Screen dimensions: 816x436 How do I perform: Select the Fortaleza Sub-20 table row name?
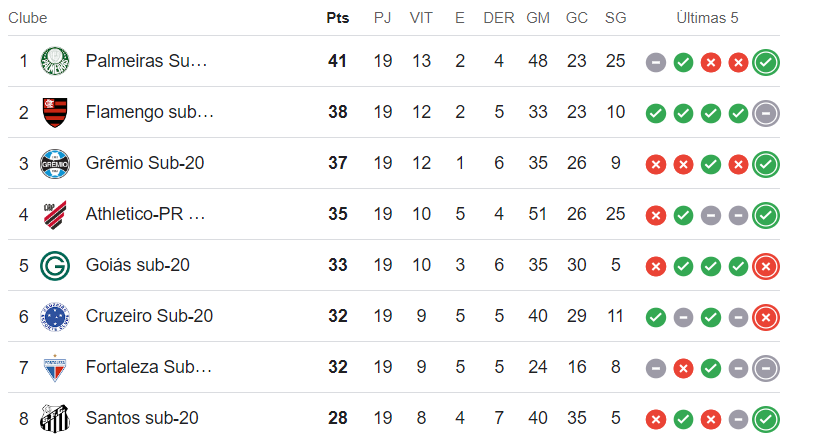coord(148,368)
